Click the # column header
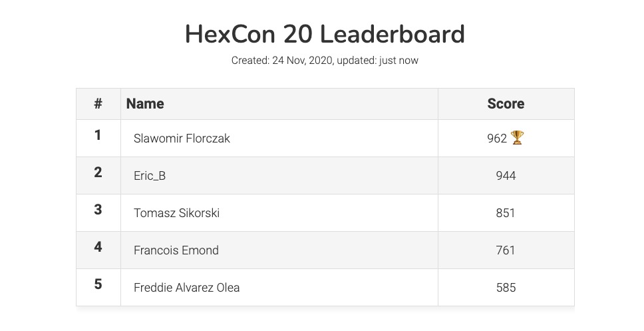Viewport: 644px width, 331px height. [98, 103]
